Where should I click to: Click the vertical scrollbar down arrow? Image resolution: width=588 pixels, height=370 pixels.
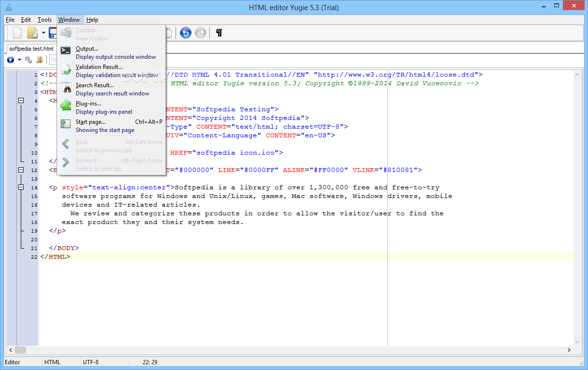(x=577, y=342)
